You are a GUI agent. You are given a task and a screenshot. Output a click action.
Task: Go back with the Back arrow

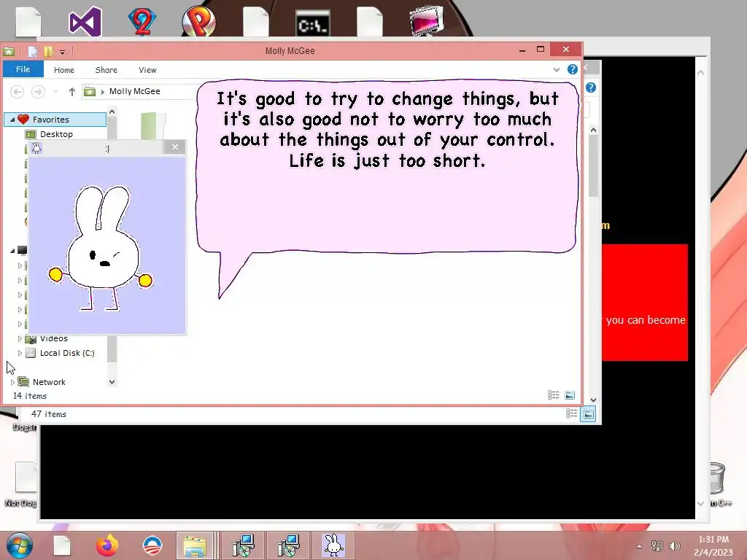pyautogui.click(x=18, y=91)
